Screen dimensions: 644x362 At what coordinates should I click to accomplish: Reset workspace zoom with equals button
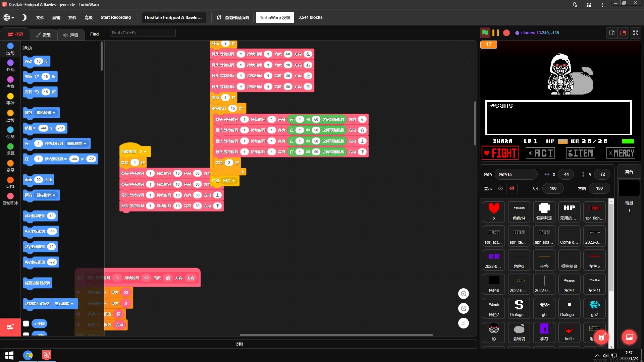click(x=464, y=323)
